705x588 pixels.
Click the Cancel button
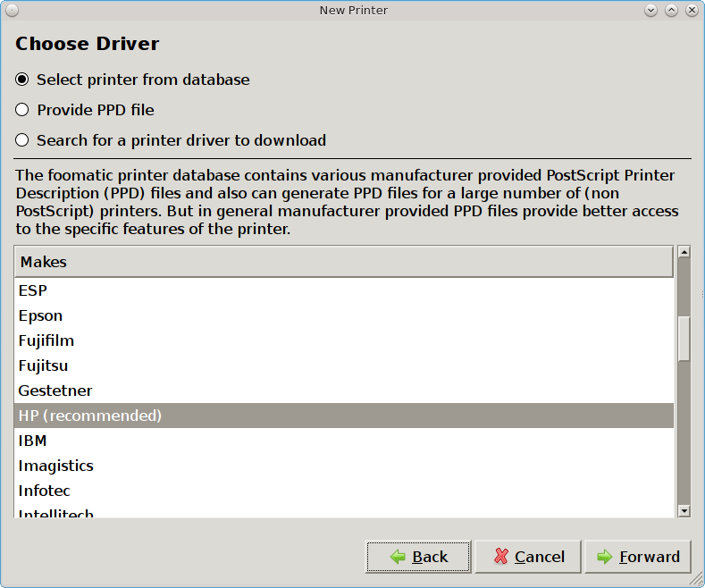528,557
